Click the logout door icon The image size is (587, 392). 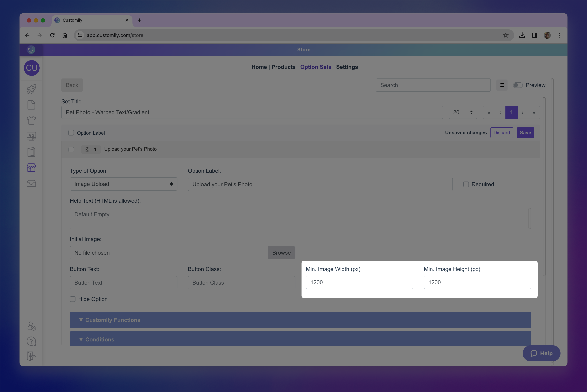click(31, 356)
